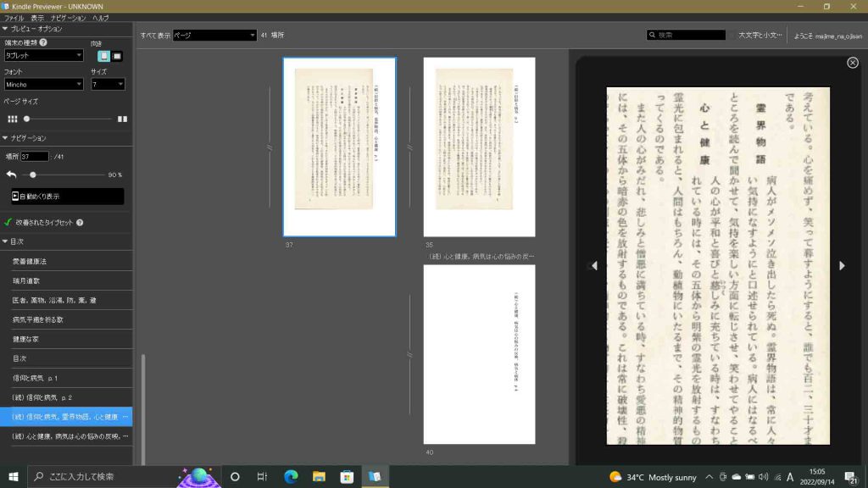Click the magnifier icon in search box
868x488 pixels.
pos(652,35)
